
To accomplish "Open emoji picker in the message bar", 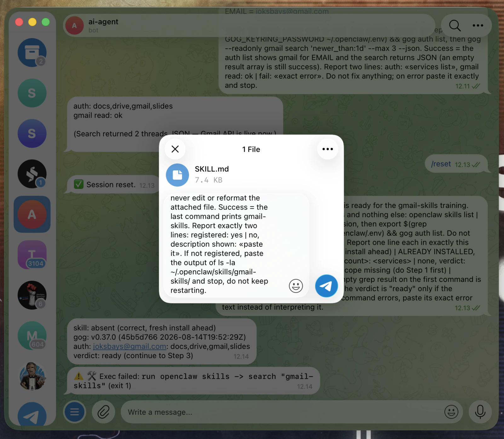I will tap(451, 412).
